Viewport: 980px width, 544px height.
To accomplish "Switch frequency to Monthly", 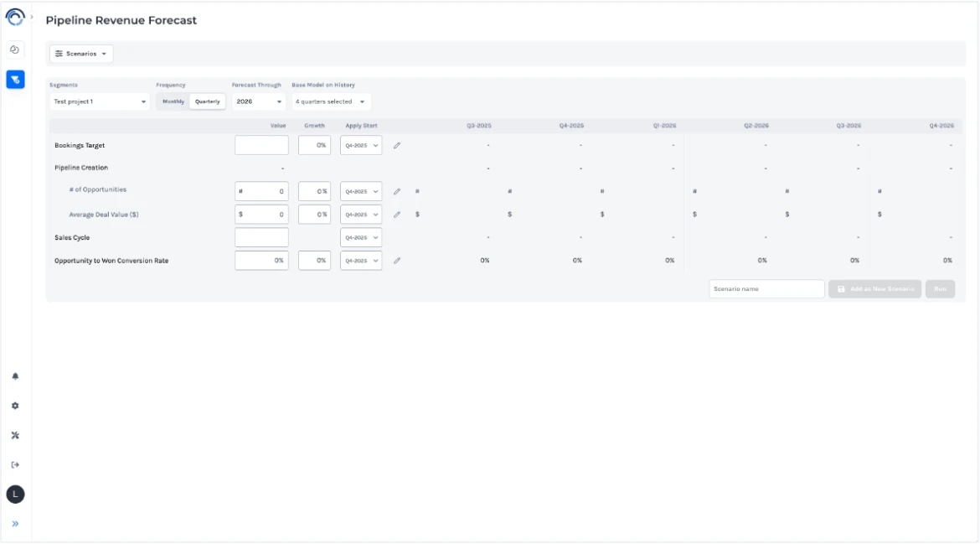I will pyautogui.click(x=173, y=101).
